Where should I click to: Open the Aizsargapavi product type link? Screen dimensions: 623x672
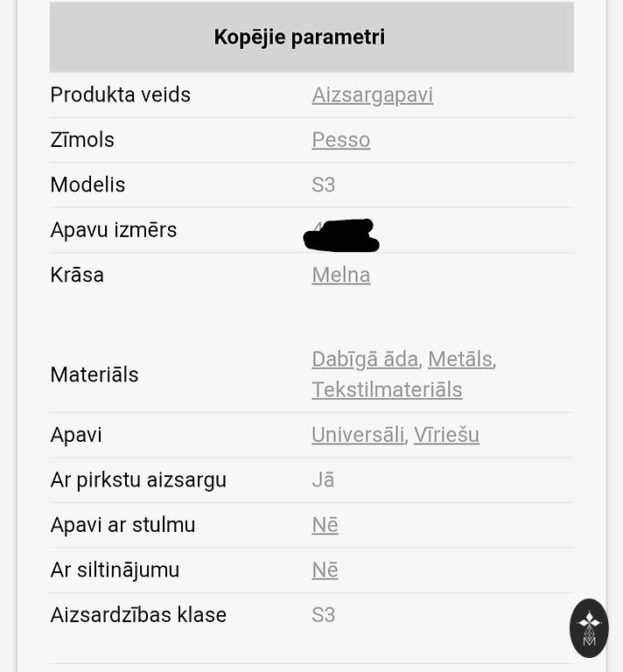point(372,94)
